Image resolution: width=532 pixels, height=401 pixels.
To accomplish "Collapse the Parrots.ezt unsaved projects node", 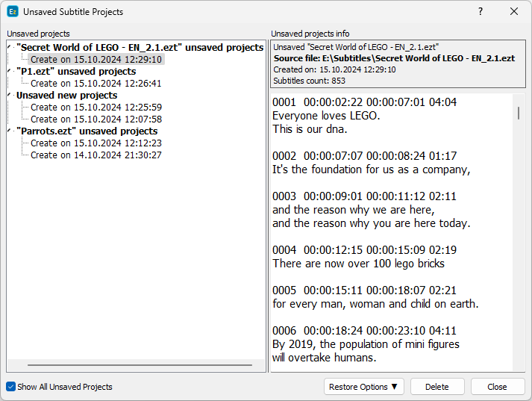I will (x=10, y=131).
